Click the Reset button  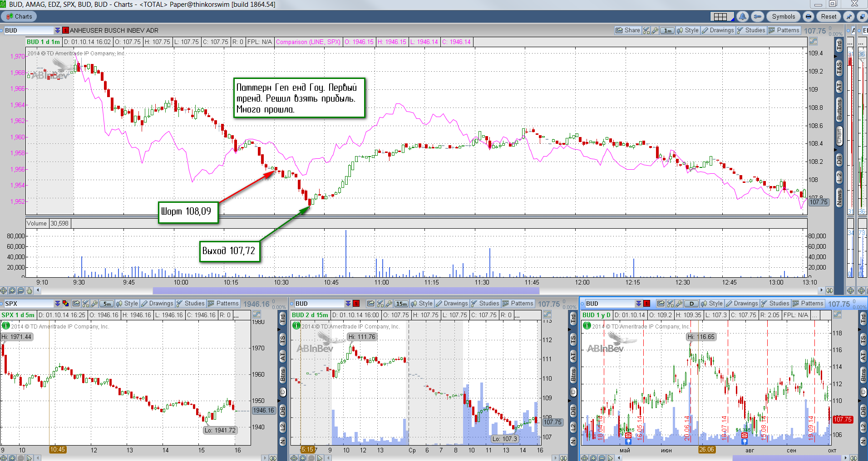click(829, 17)
